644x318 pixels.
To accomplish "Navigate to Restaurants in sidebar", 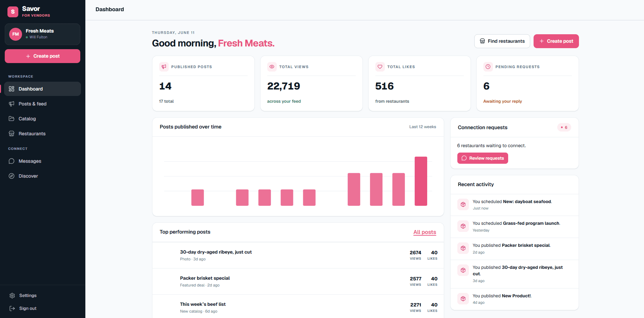I will pos(42,134).
